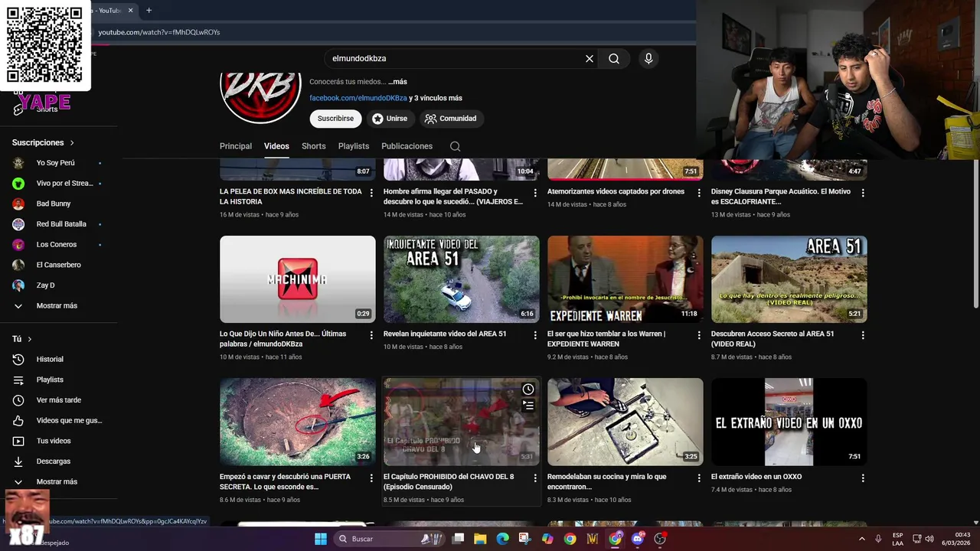Play the EXPEDIENTE WARREN thumbnail video

pos(626,279)
